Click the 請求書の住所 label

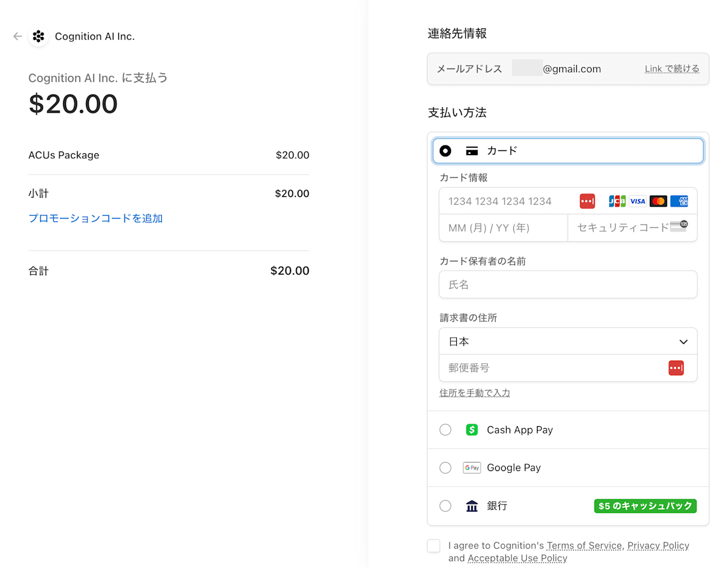pyautogui.click(x=468, y=318)
